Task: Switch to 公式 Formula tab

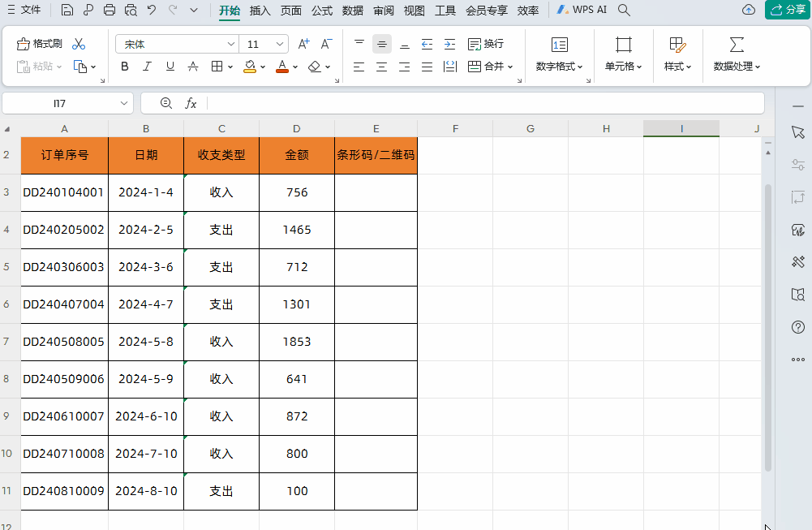Action: tap(321, 11)
